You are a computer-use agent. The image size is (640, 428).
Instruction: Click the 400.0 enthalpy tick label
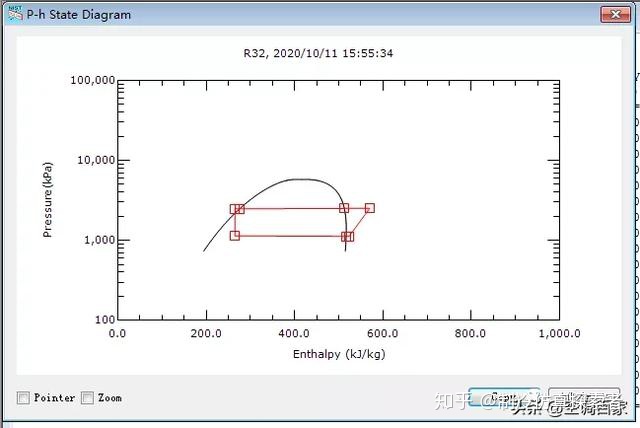click(294, 333)
